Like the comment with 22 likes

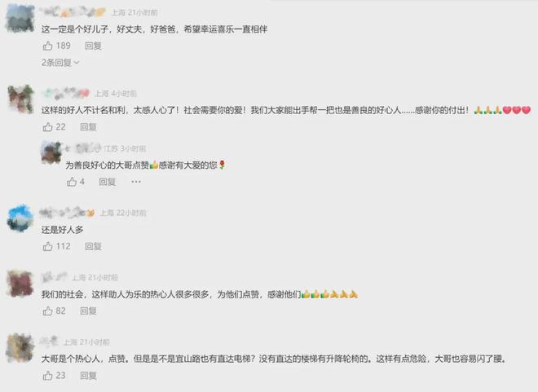pos(47,127)
